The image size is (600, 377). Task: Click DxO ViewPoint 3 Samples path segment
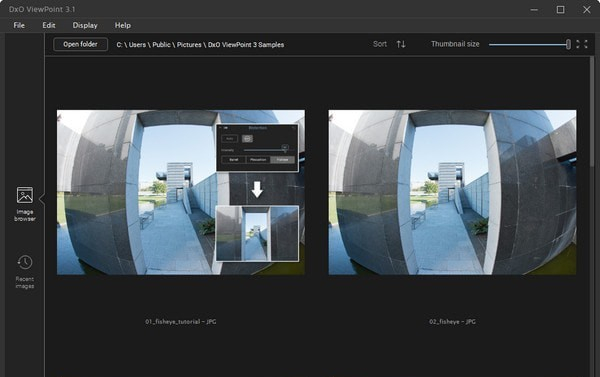pyautogui.click(x=246, y=45)
